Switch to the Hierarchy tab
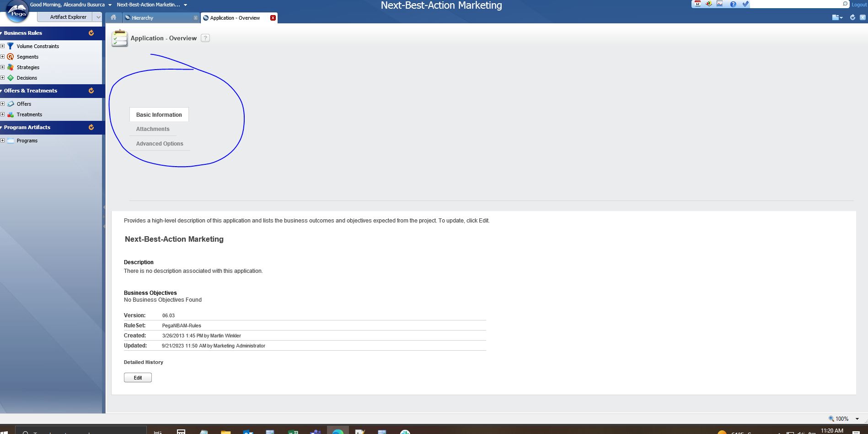 142,18
